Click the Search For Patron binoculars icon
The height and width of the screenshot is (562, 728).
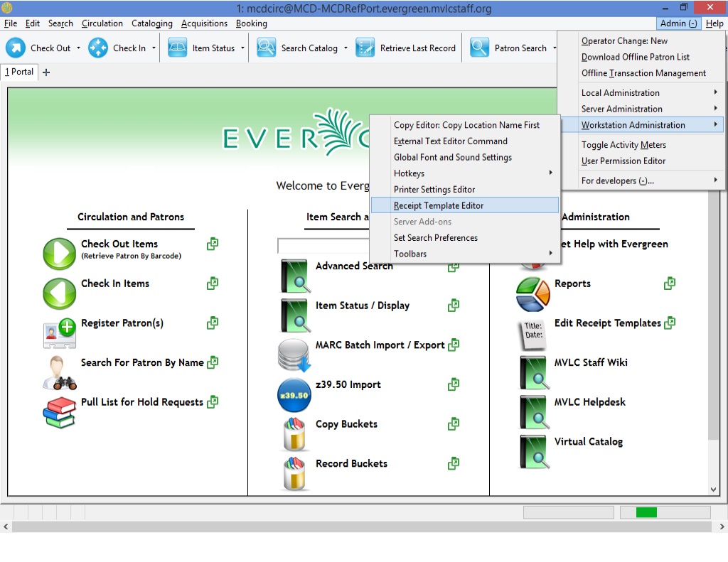click(x=59, y=372)
